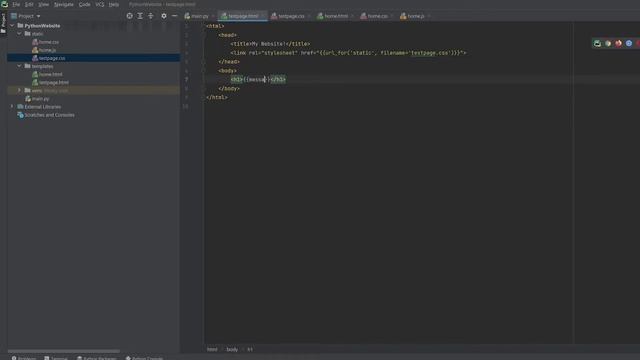Open the File menu
640x360 pixels.
pos(16,4)
